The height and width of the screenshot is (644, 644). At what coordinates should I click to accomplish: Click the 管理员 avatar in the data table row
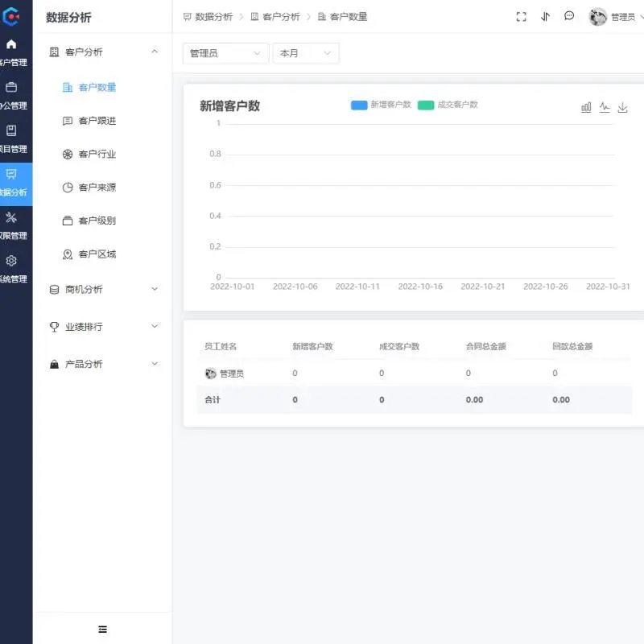pyautogui.click(x=208, y=373)
